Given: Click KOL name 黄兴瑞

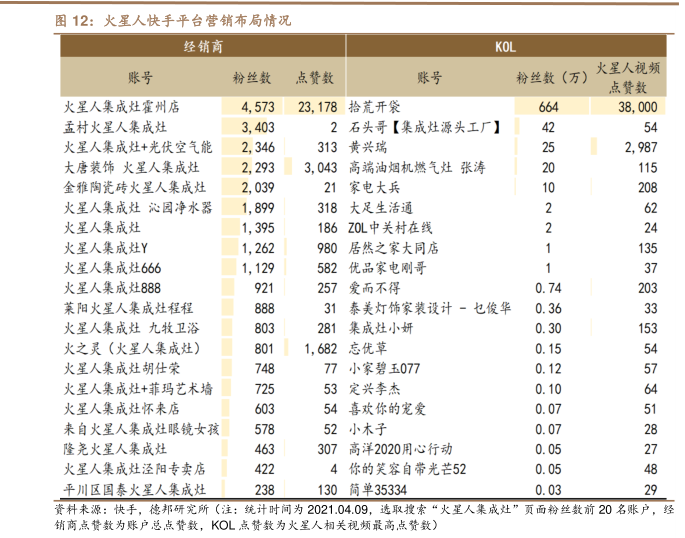Looking at the screenshot, I should [370, 147].
